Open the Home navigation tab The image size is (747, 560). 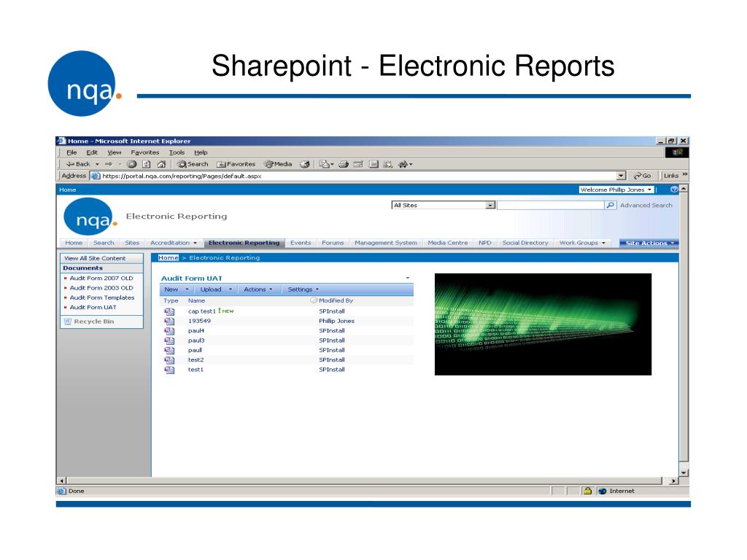[74, 243]
